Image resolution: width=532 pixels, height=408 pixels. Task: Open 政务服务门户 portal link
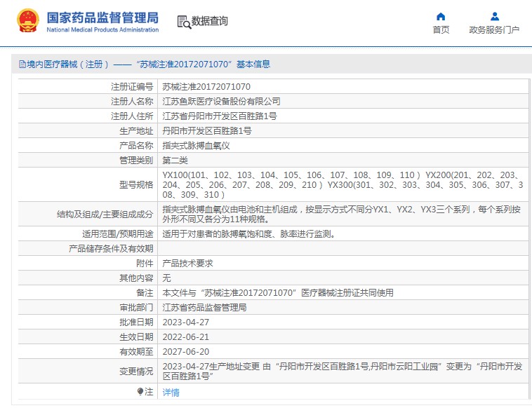coord(494,30)
